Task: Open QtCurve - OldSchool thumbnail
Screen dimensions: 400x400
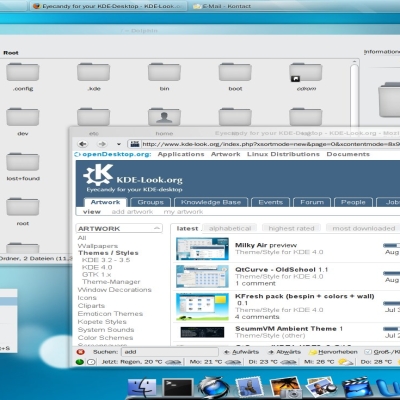Action: [x=202, y=276]
